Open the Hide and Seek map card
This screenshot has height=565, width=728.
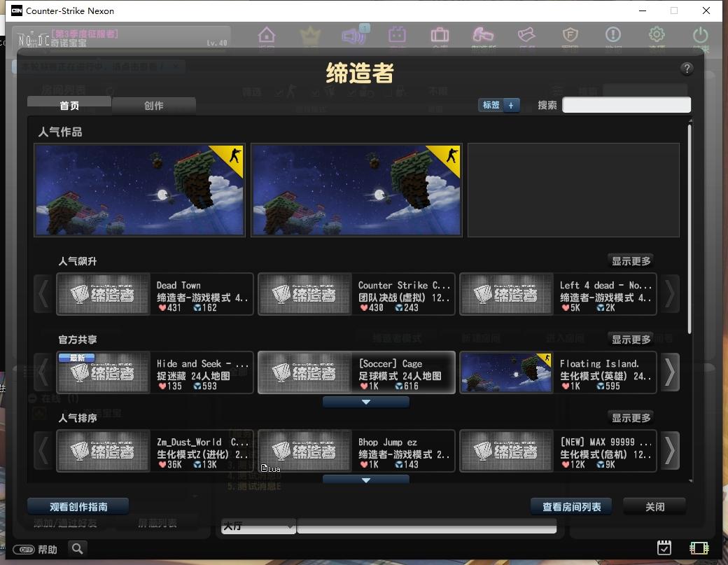click(x=155, y=372)
